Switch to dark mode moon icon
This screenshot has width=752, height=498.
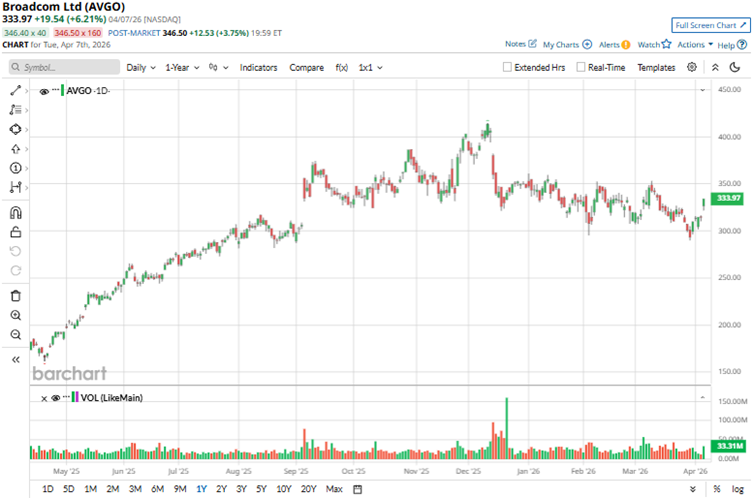coord(735,67)
